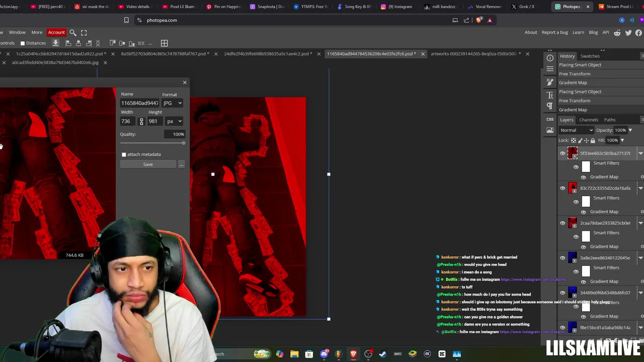
Task: Click the ellipsis button next to Save
Action: click(x=181, y=164)
